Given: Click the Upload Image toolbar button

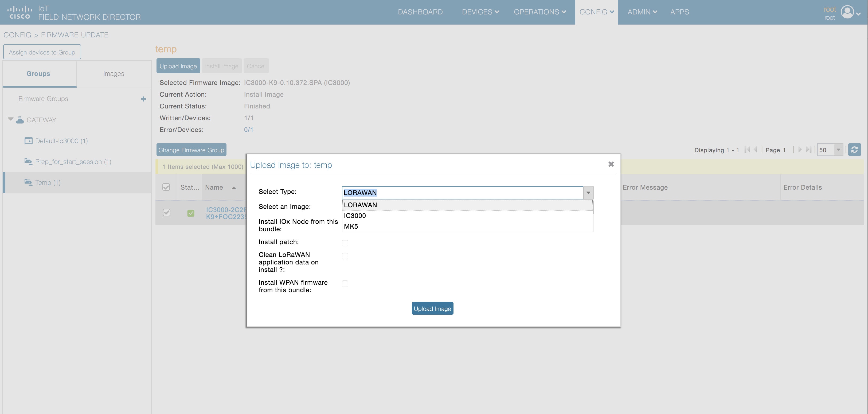Looking at the screenshot, I should [x=178, y=66].
